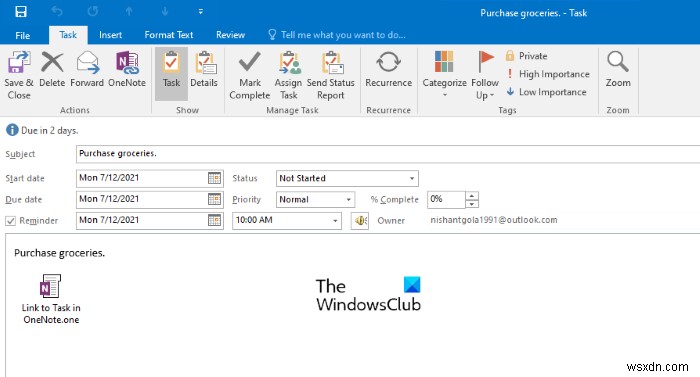Click Send Status Report
The image size is (700, 377).
[331, 75]
